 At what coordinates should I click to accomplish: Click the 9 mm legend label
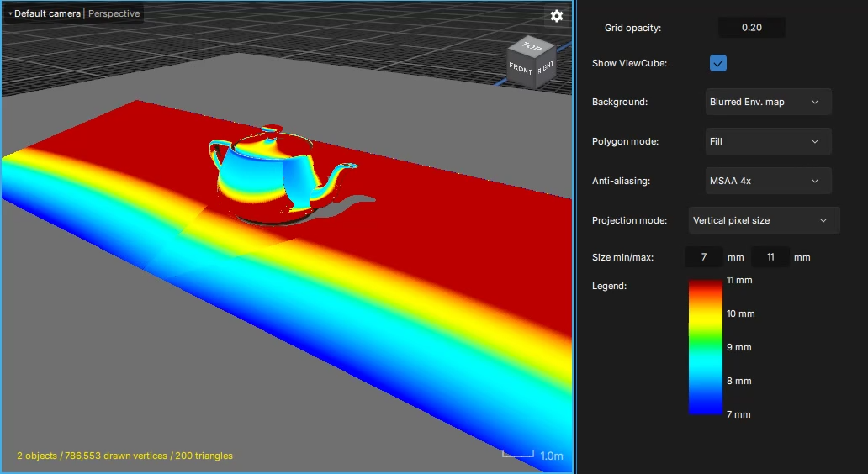point(739,347)
